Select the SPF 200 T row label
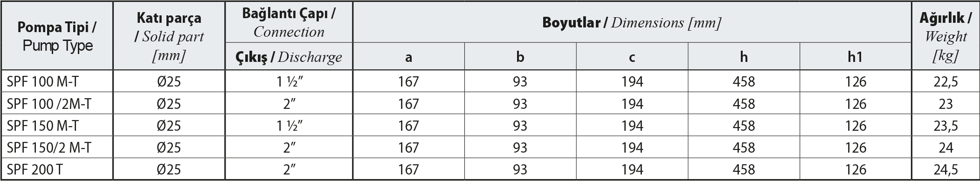 (35, 170)
